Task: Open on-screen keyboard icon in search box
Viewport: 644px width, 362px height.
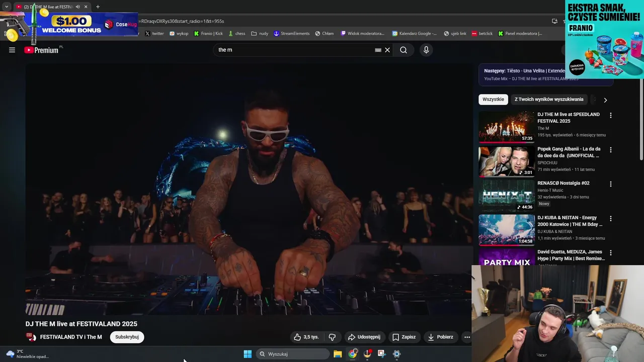Action: [378, 50]
